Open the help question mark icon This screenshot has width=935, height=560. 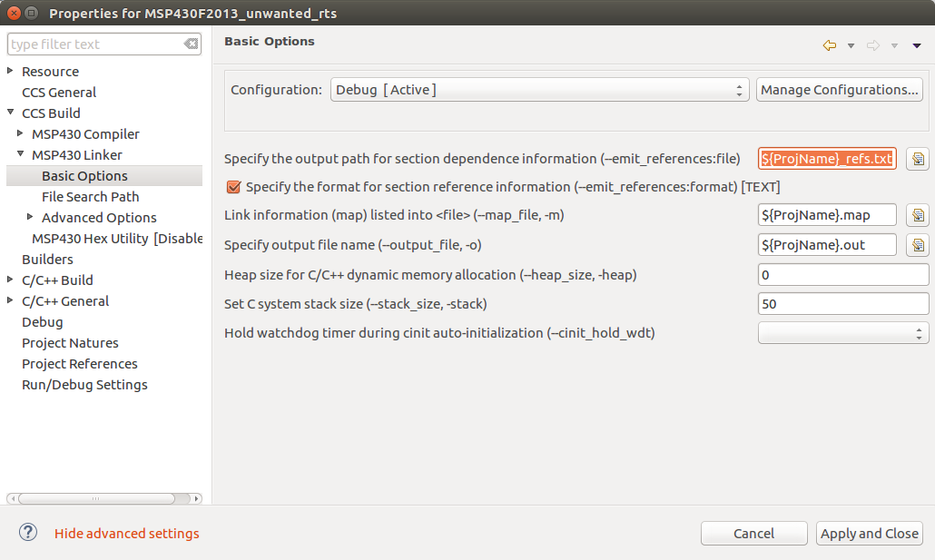(x=28, y=533)
